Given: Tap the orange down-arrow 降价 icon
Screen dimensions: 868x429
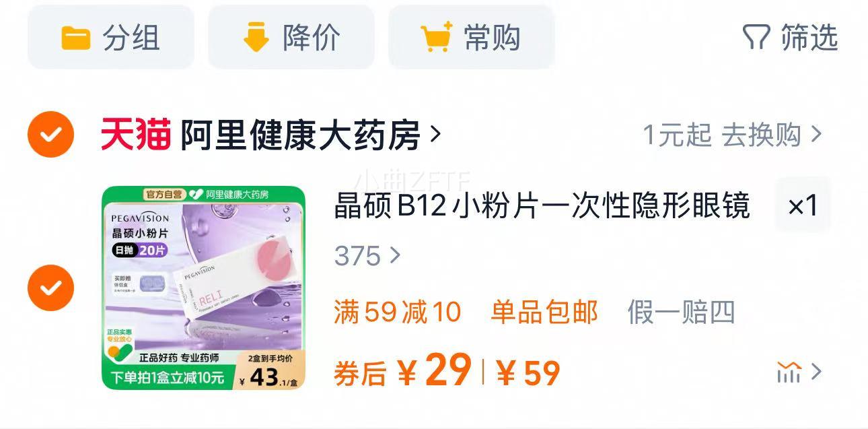Looking at the screenshot, I should coord(256,38).
